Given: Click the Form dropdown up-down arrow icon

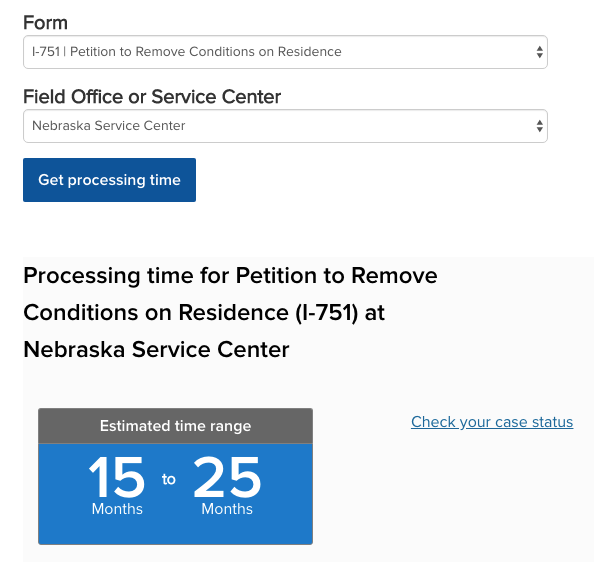Looking at the screenshot, I should [x=539, y=52].
